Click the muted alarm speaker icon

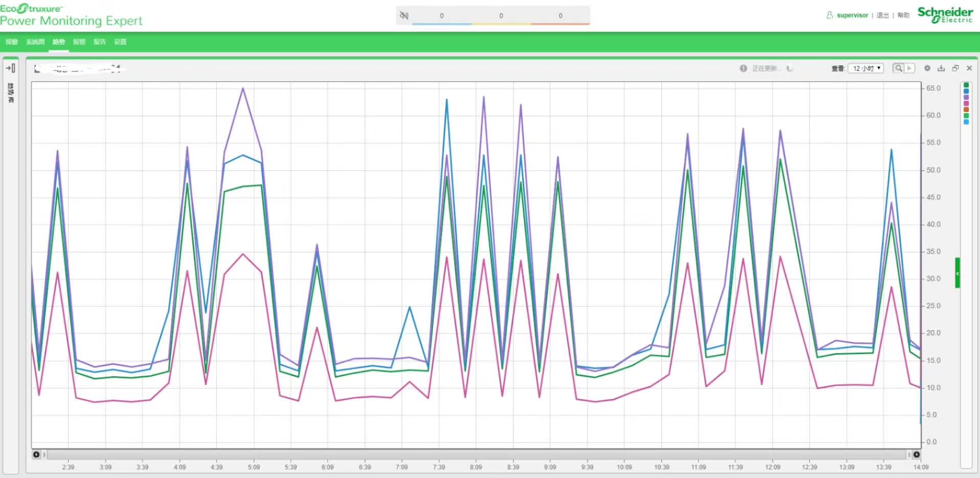(404, 15)
